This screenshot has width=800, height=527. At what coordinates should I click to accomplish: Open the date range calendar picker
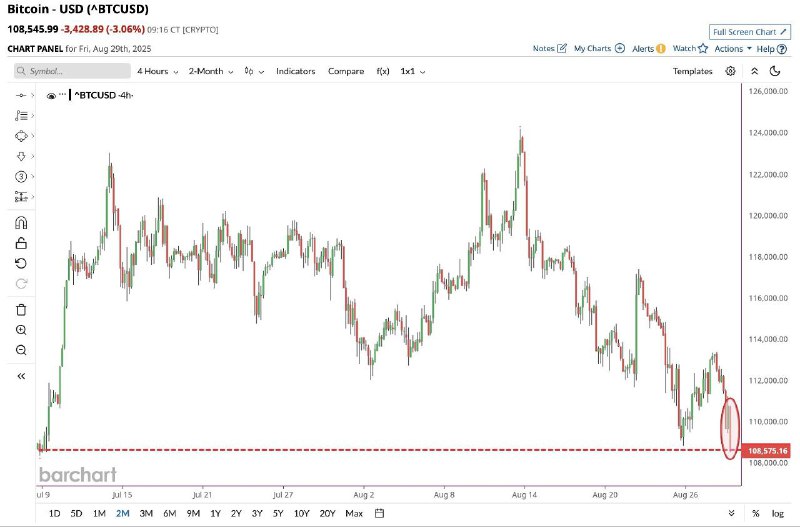(x=379, y=513)
